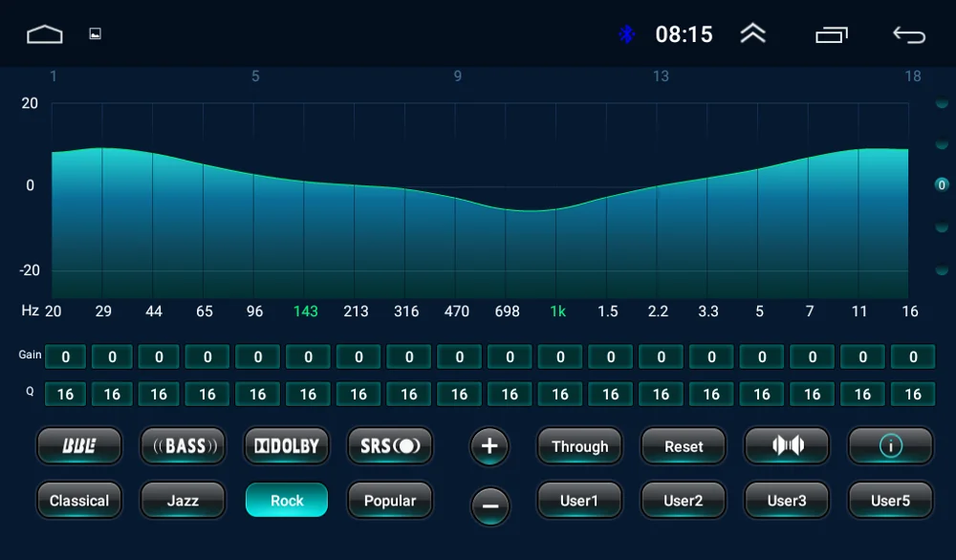
Task: Expand the double-chevron panel icon
Action: pyautogui.click(x=753, y=33)
